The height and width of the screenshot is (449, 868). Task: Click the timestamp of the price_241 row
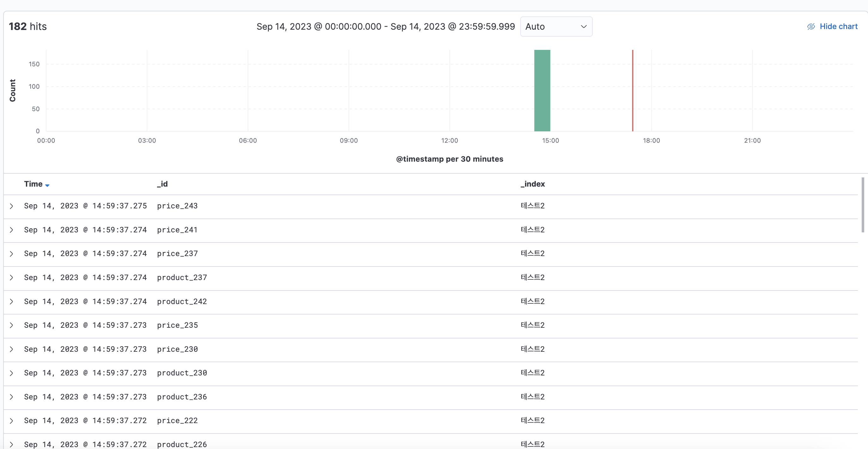(x=85, y=230)
